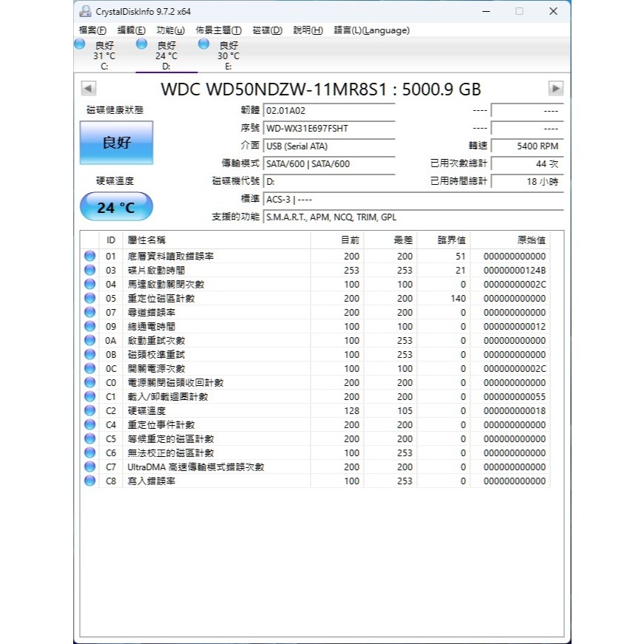Click the health indicator icon above drive E:
Viewport: 644px width, 644px height.
coord(204,44)
